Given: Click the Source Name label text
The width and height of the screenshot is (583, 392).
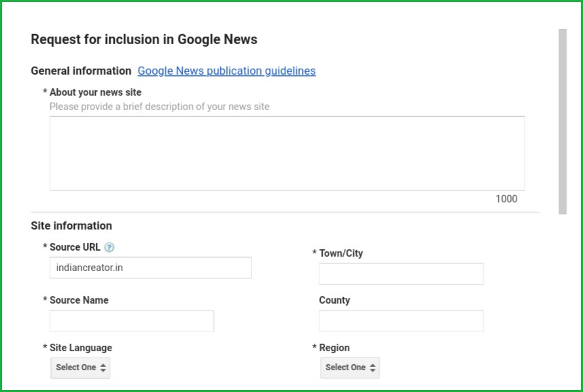Looking at the screenshot, I should click(x=79, y=300).
